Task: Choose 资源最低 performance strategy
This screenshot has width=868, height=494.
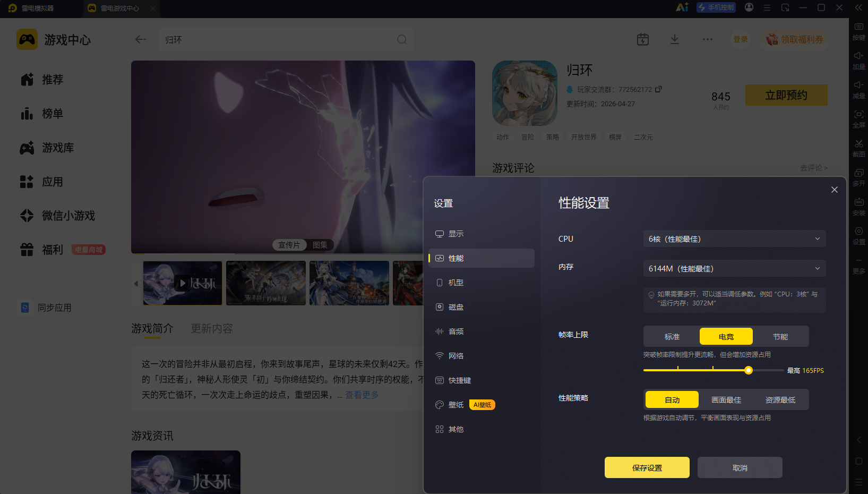Action: [x=780, y=399]
